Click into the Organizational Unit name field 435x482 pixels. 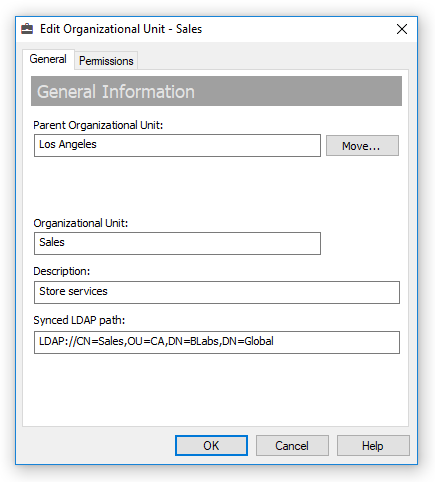177,243
